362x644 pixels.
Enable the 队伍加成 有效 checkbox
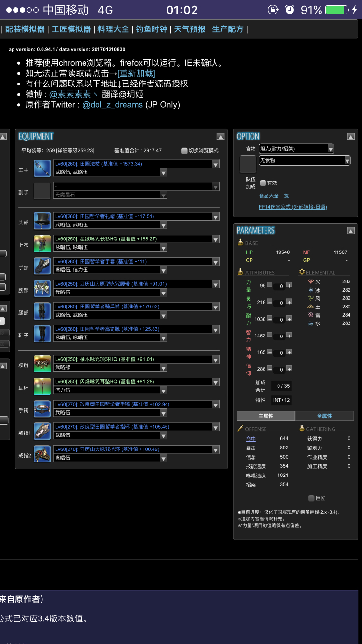coord(263,183)
